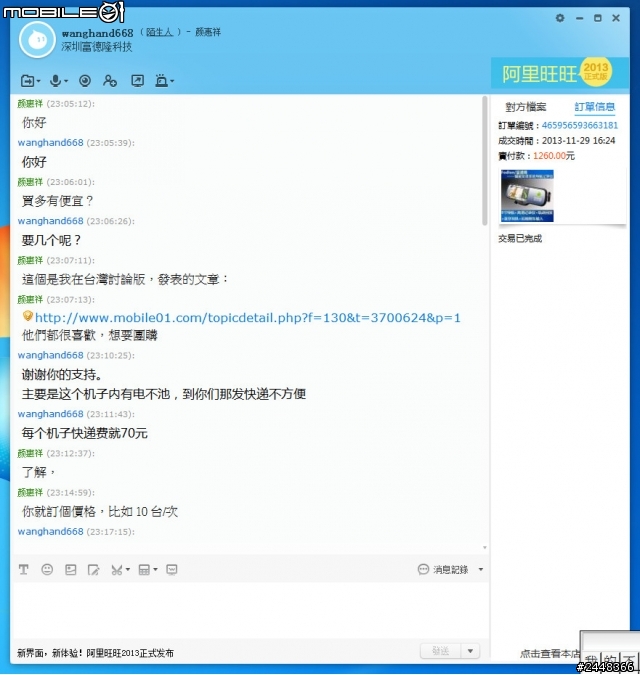Click the send file icon in top toolbar
The image size is (640, 675).
pos(27,81)
